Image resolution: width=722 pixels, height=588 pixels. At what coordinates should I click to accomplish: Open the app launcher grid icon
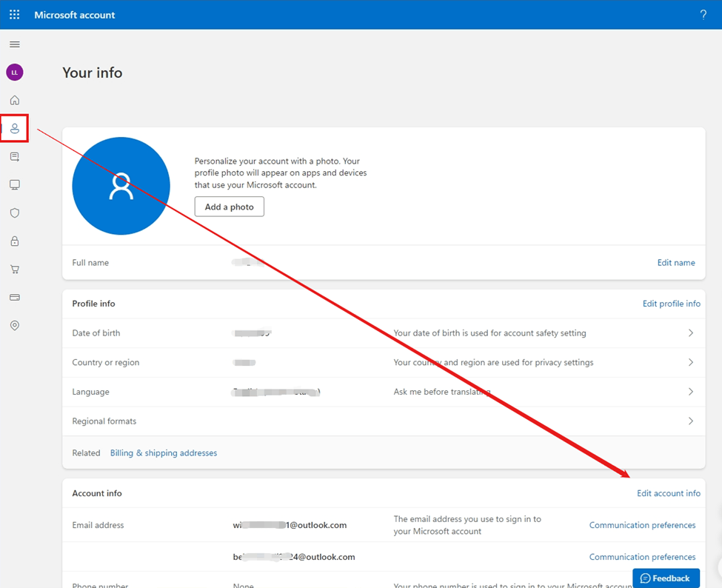click(14, 14)
